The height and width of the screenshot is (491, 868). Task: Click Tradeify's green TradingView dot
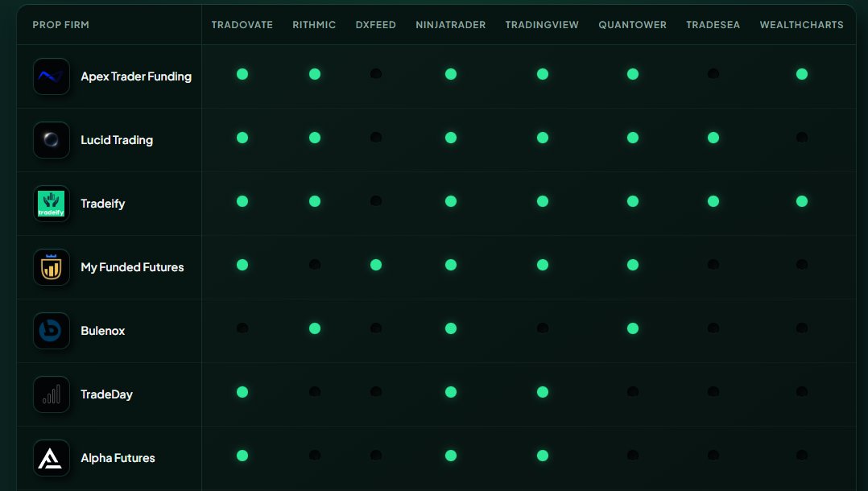point(543,201)
